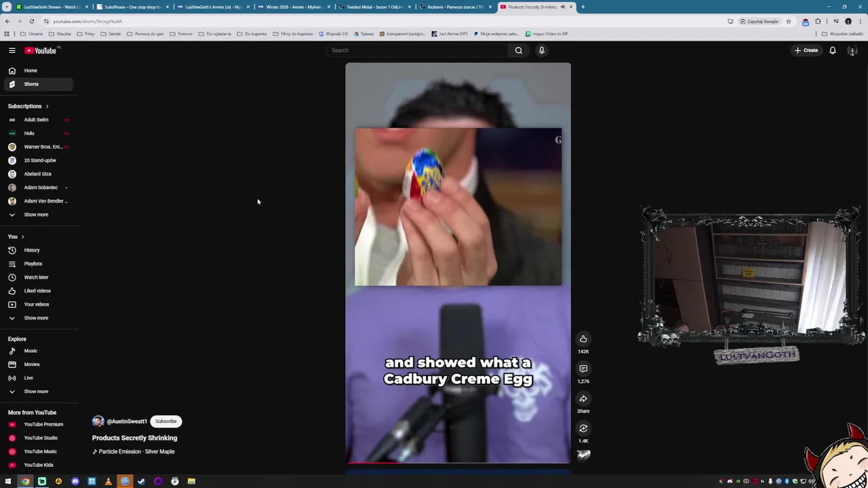
Task: Open a new browser tab
Action: 583,7
